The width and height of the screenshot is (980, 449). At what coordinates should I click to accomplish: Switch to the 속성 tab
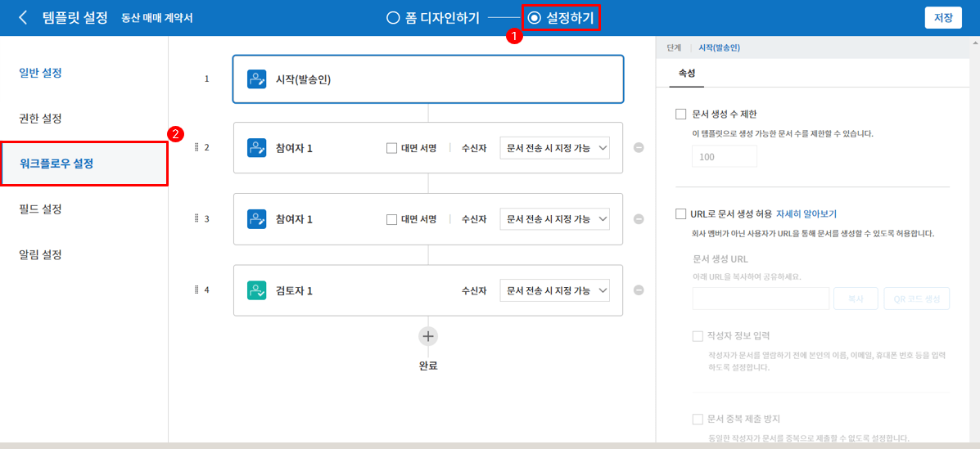point(686,73)
